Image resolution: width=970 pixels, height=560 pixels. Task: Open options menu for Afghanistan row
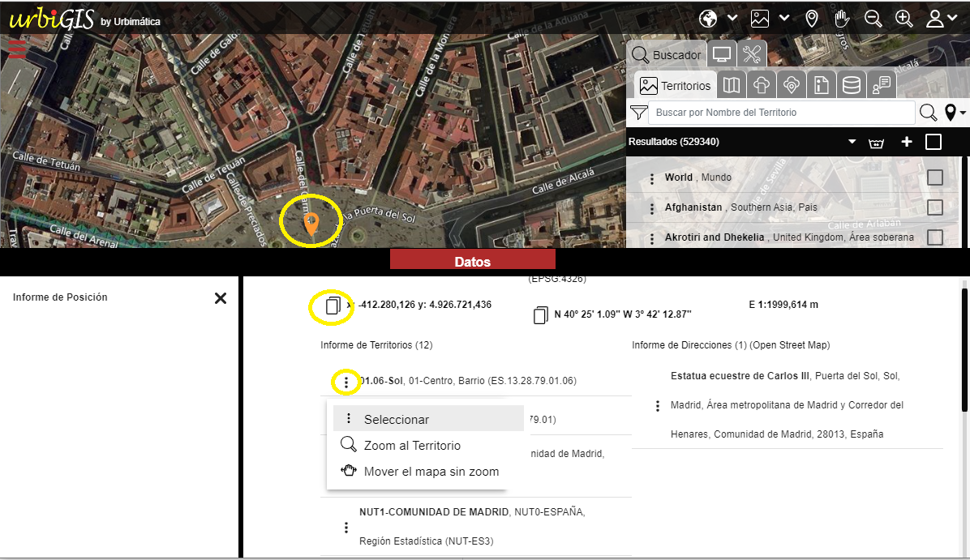coord(651,208)
